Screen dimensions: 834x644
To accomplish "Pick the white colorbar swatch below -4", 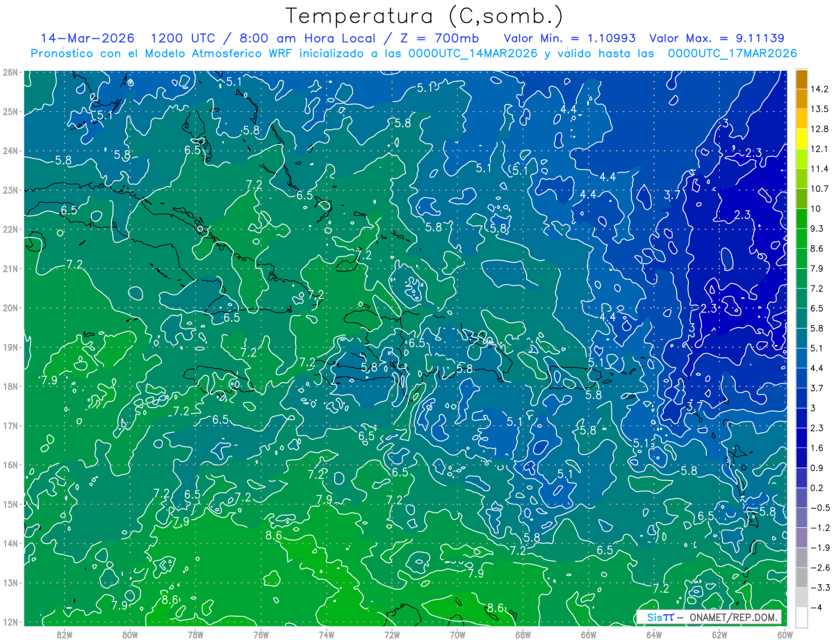I will tap(801, 616).
